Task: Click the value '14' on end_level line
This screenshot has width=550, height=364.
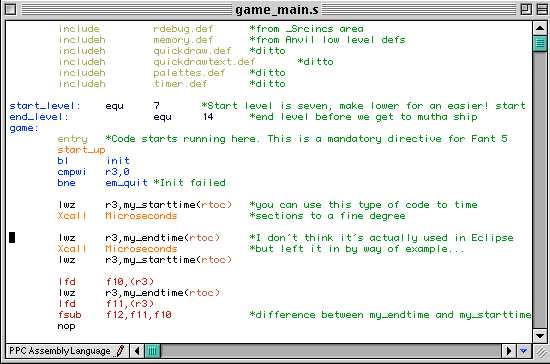Action: click(x=208, y=117)
